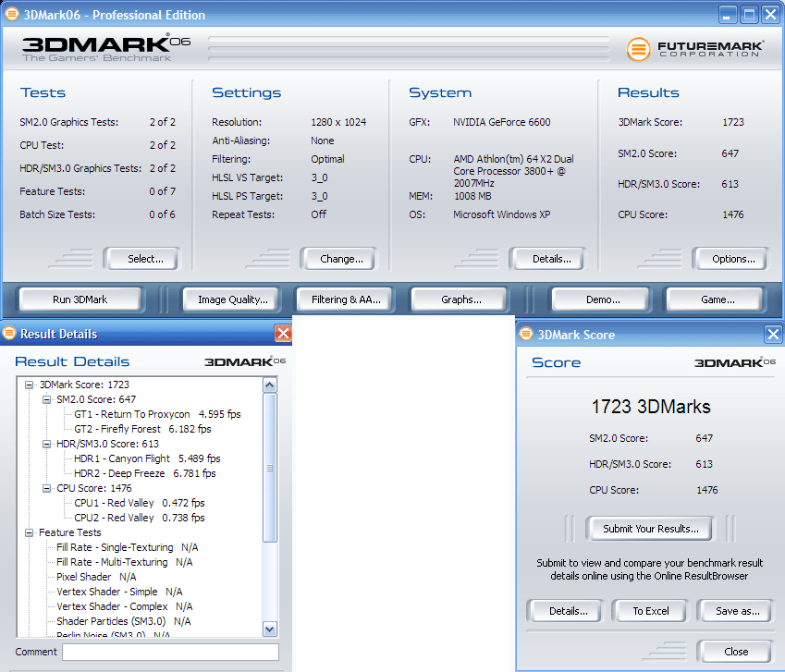Maximize the 3DMark06 main window

pyautogui.click(x=749, y=15)
